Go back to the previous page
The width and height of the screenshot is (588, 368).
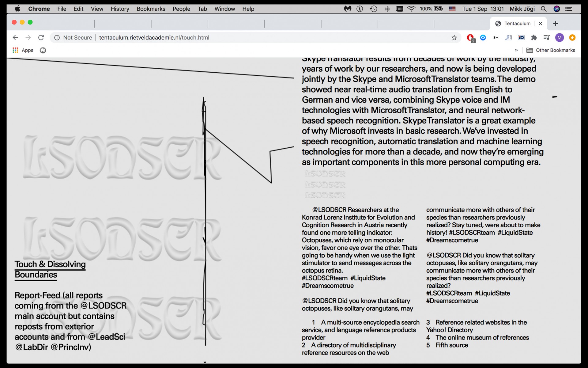(x=15, y=37)
